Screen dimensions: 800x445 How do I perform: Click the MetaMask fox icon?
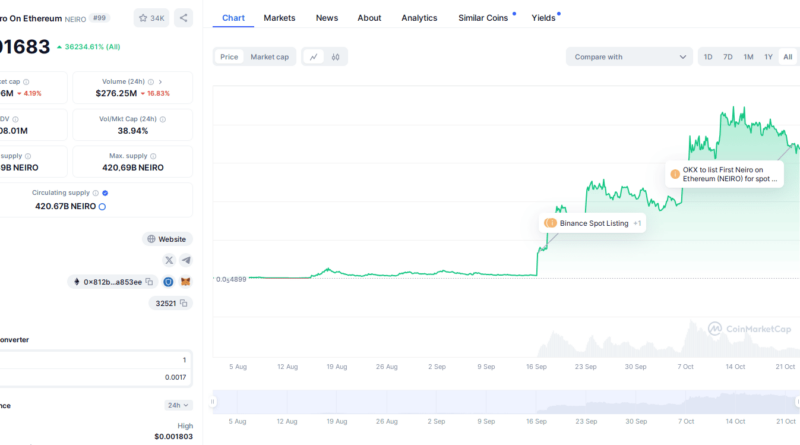click(x=185, y=282)
